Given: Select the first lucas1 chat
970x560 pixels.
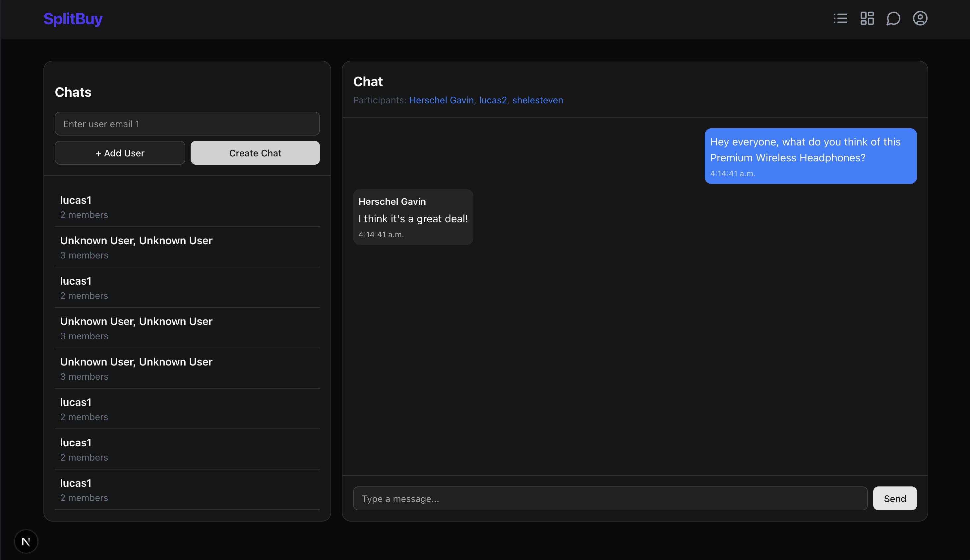Looking at the screenshot, I should coord(187,207).
